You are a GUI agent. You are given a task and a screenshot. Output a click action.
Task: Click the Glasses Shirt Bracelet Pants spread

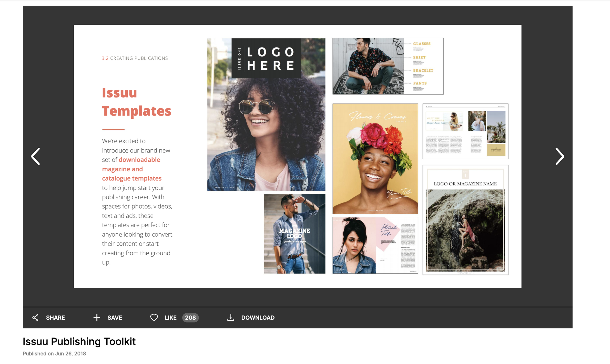pos(388,66)
